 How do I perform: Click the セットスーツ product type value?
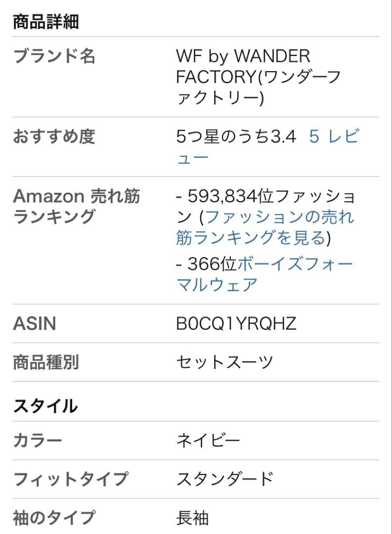[224, 362]
